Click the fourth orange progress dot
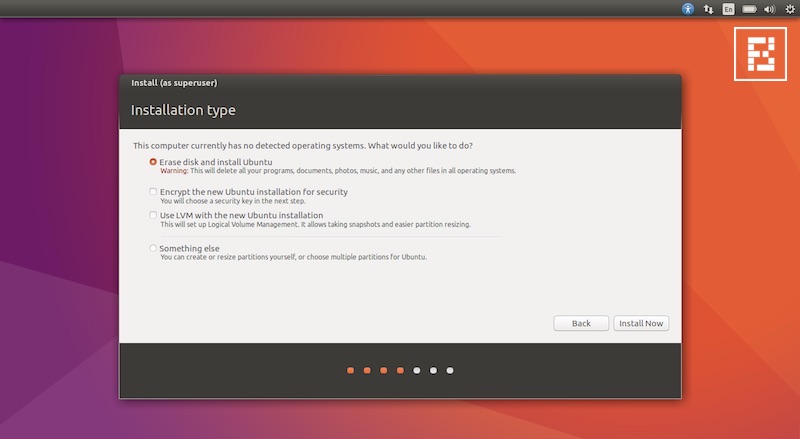Viewport: 800px width, 439px height. [x=400, y=370]
